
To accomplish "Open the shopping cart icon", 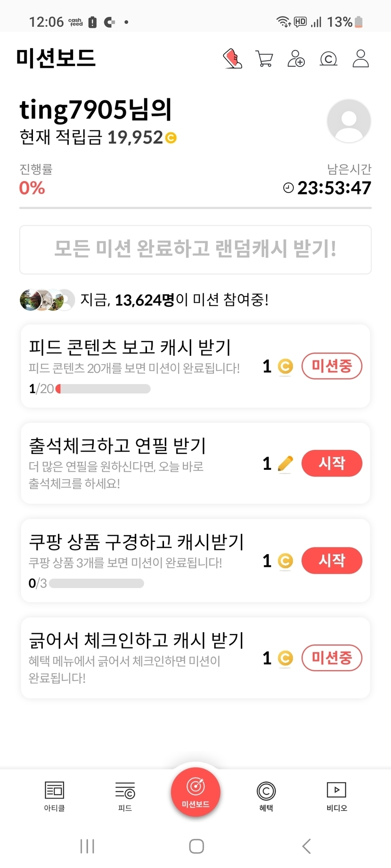I will point(264,59).
